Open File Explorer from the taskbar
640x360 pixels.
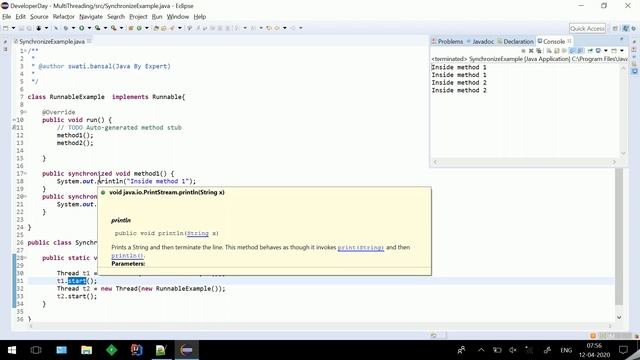[x=86, y=350]
